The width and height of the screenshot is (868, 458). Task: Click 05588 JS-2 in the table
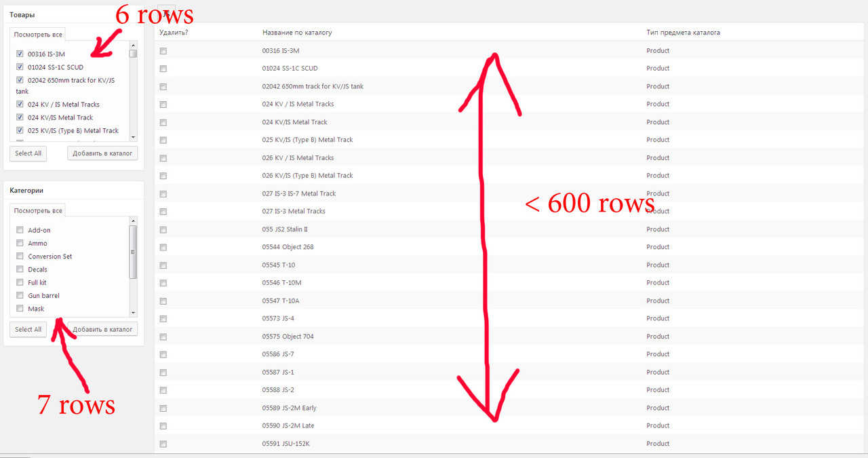(278, 390)
